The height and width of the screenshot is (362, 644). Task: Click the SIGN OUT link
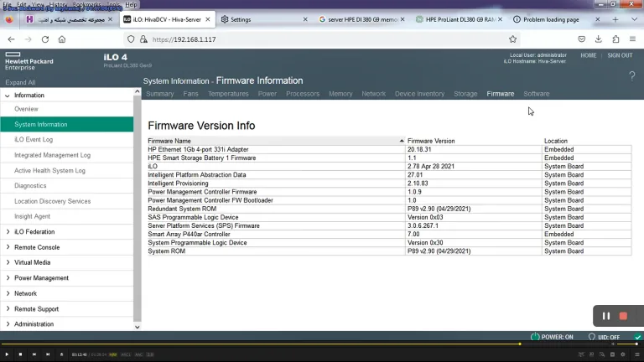(620, 55)
